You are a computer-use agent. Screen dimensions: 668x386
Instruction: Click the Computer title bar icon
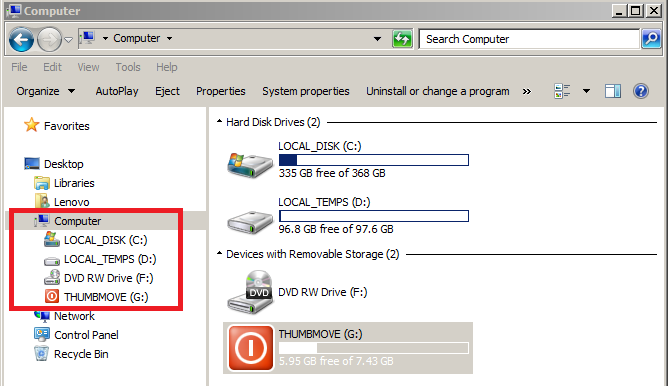(x=14, y=11)
